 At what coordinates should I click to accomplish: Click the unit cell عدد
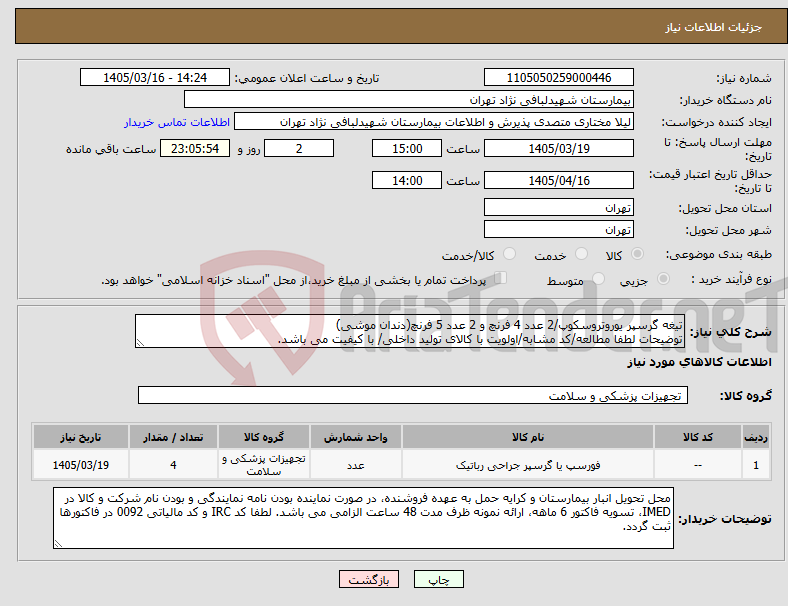tap(356, 465)
